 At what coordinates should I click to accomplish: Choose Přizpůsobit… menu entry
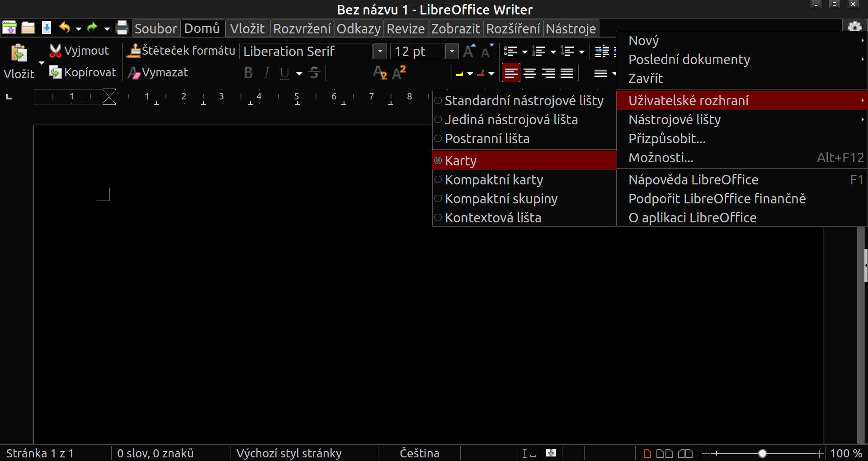742,138
